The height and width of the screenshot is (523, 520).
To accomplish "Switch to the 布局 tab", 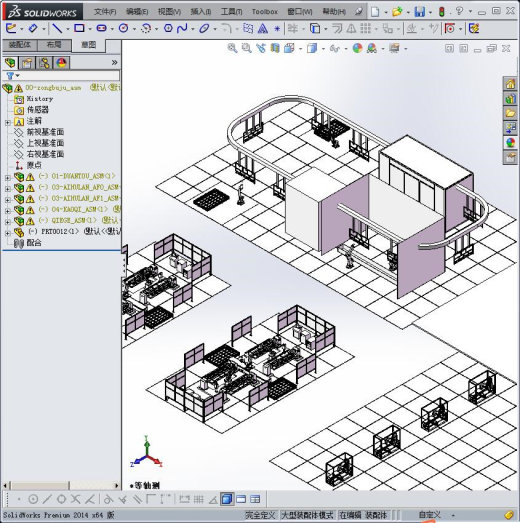I will pyautogui.click(x=54, y=45).
